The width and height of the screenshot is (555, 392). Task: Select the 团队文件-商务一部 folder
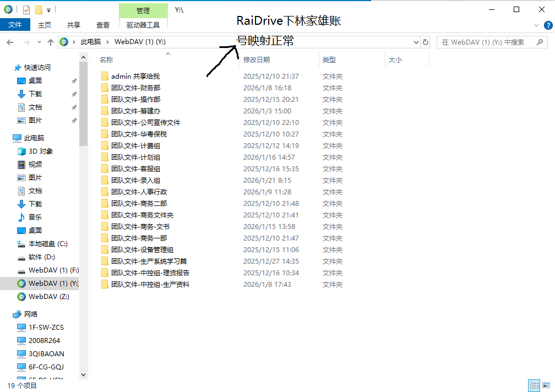coord(139,238)
